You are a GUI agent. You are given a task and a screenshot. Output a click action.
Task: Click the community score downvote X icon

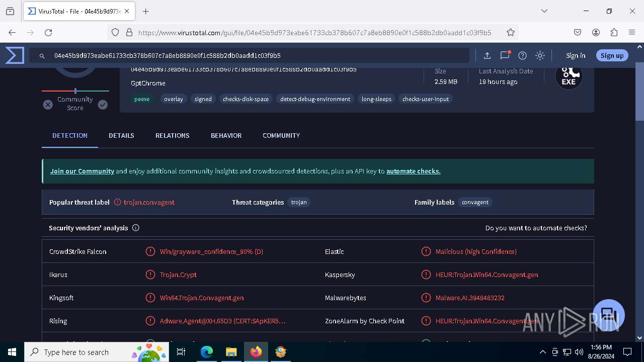coord(48,105)
